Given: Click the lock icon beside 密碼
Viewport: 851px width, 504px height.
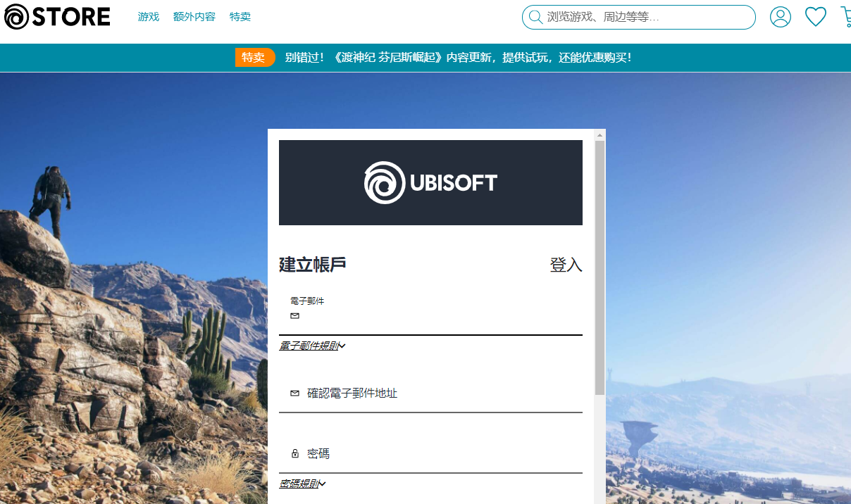Looking at the screenshot, I should [295, 454].
